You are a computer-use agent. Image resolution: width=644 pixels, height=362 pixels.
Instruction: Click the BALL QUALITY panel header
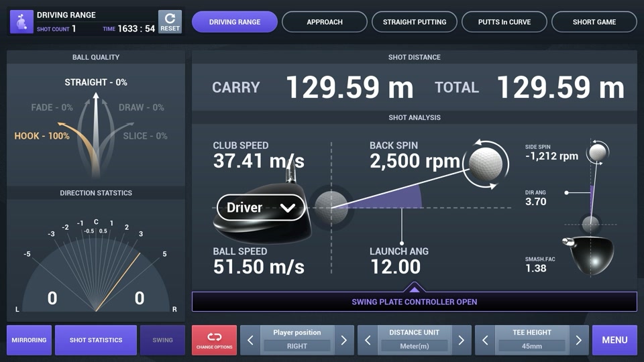[96, 57]
